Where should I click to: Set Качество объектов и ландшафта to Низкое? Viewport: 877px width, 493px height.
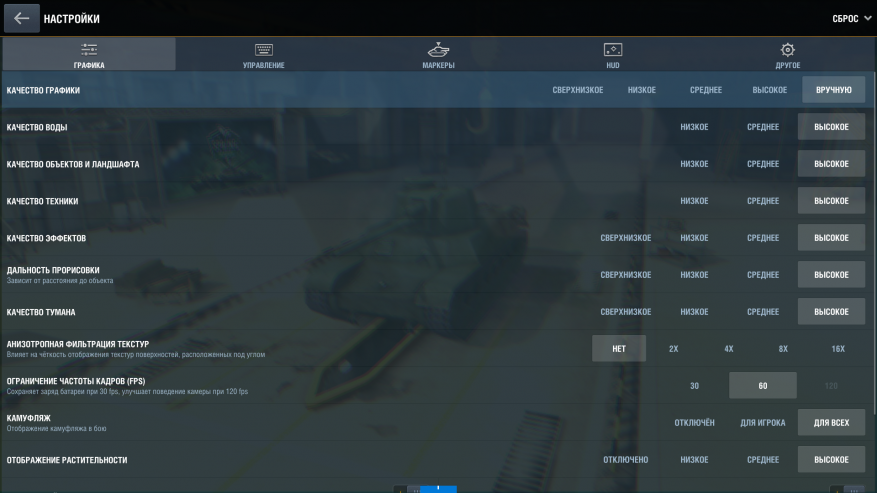coord(694,164)
